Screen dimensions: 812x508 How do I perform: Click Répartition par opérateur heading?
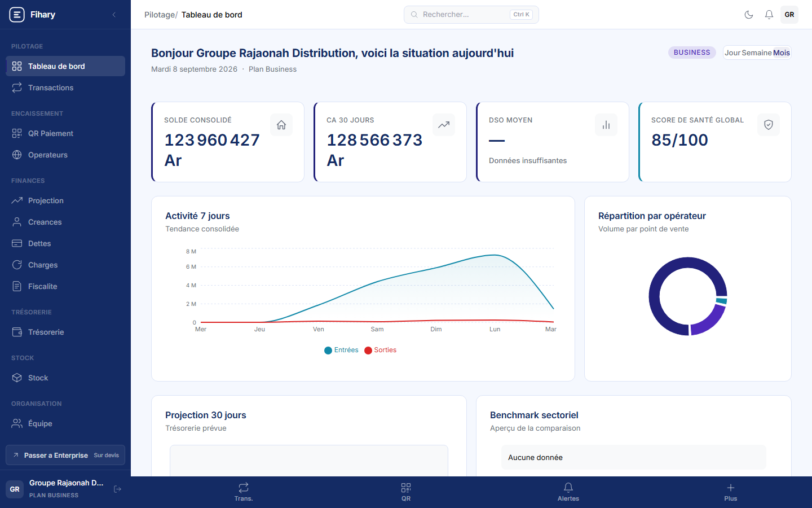(652, 216)
